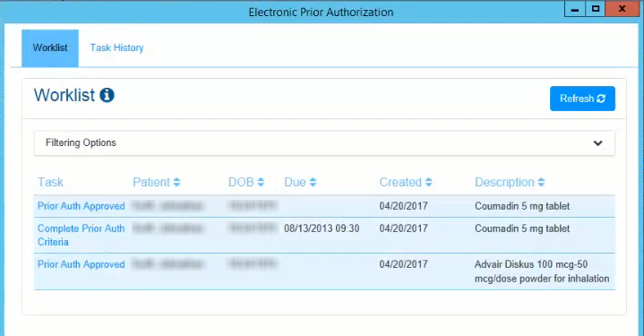Sort by Created column arrows
Screen dimensions: 644x336
(x=429, y=183)
